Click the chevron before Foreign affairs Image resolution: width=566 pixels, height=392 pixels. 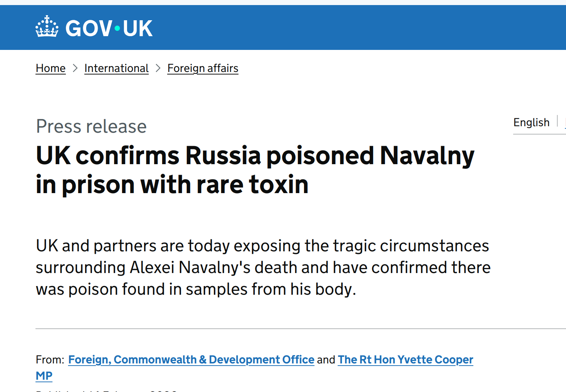click(x=158, y=68)
